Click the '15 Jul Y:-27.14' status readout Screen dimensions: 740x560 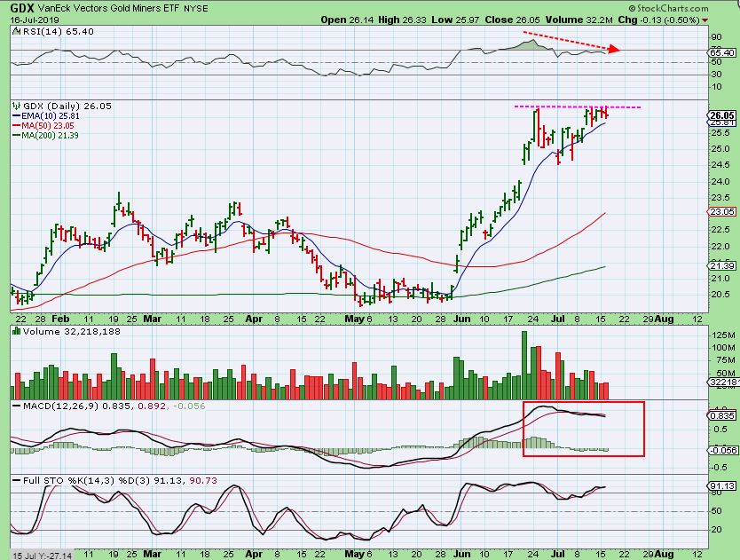pos(43,556)
